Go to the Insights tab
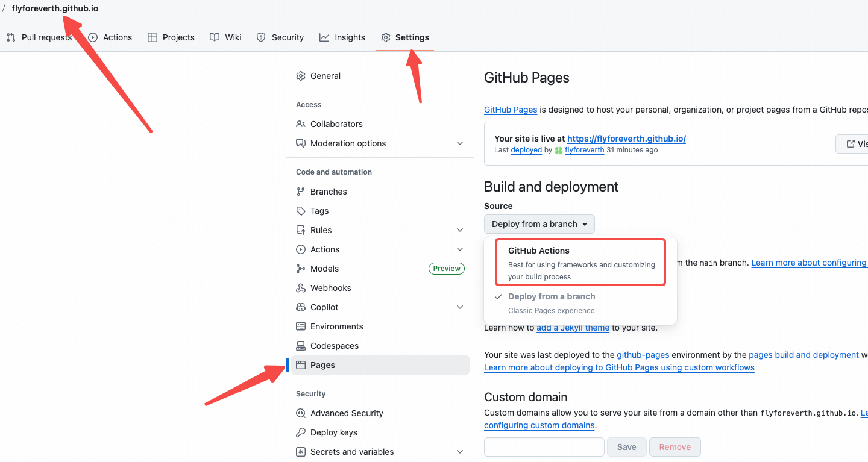The image size is (868, 462). pyautogui.click(x=342, y=37)
